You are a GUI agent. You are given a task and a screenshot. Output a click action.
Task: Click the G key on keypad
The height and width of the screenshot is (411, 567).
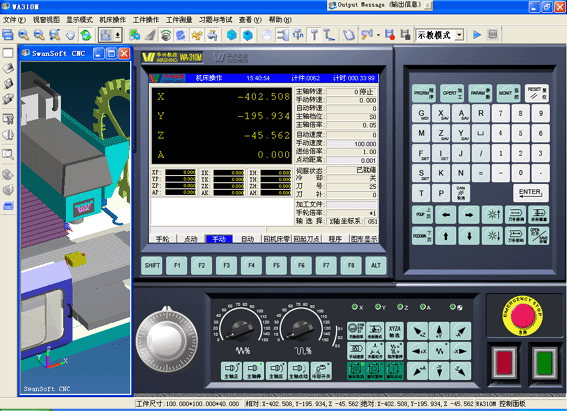click(421, 114)
